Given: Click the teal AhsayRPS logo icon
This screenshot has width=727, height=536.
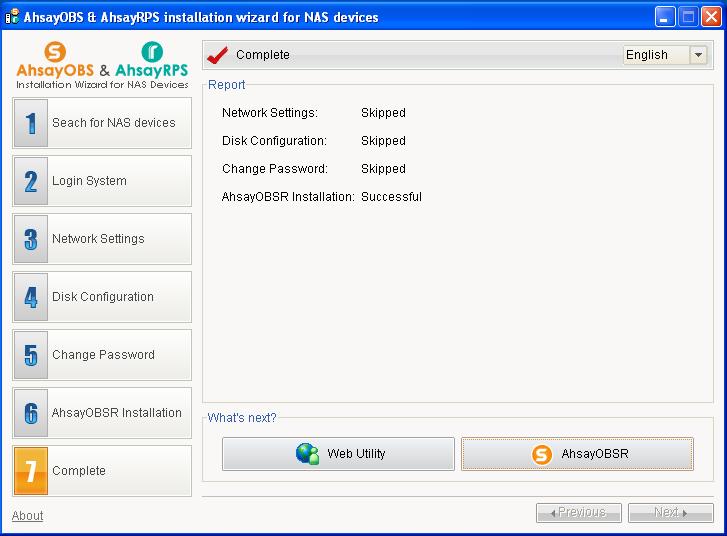Looking at the screenshot, I should click(152, 51).
